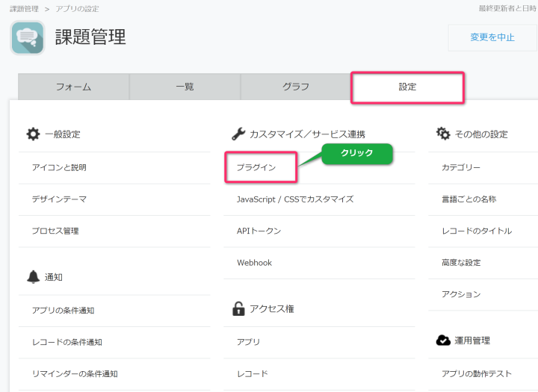Open the 一覧 tab
The image size is (538, 392).
pos(185,87)
